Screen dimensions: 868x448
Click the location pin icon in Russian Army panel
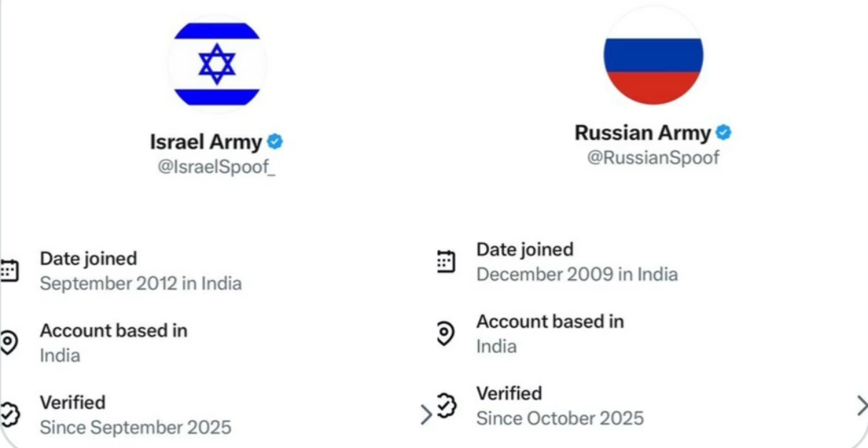[x=445, y=334]
